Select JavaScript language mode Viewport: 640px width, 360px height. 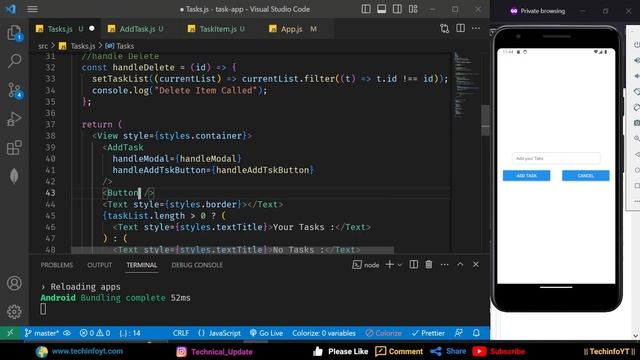pyautogui.click(x=219, y=333)
